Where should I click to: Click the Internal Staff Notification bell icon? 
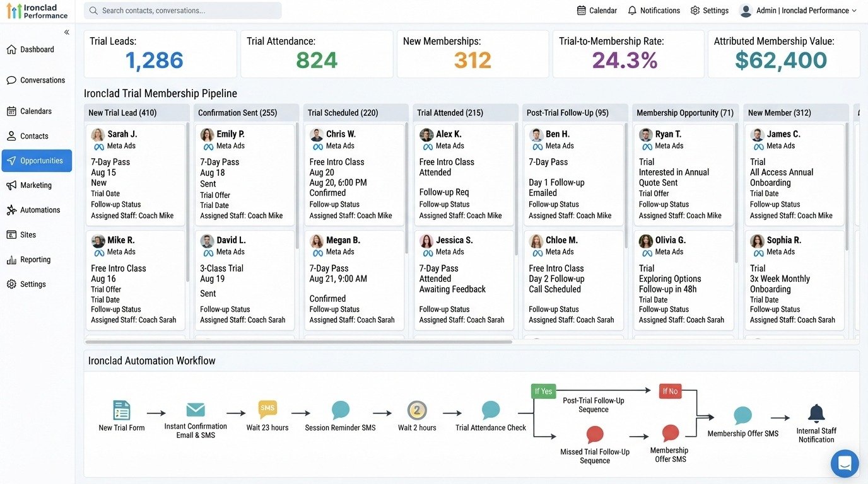[816, 413]
